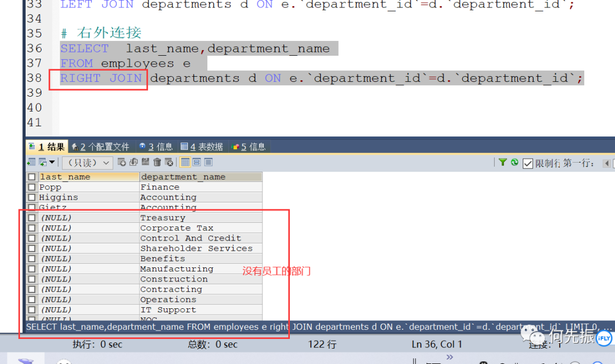Screen dimensions: 615x364
Task: Check the row checkbox for Operations
Action: click(32, 299)
